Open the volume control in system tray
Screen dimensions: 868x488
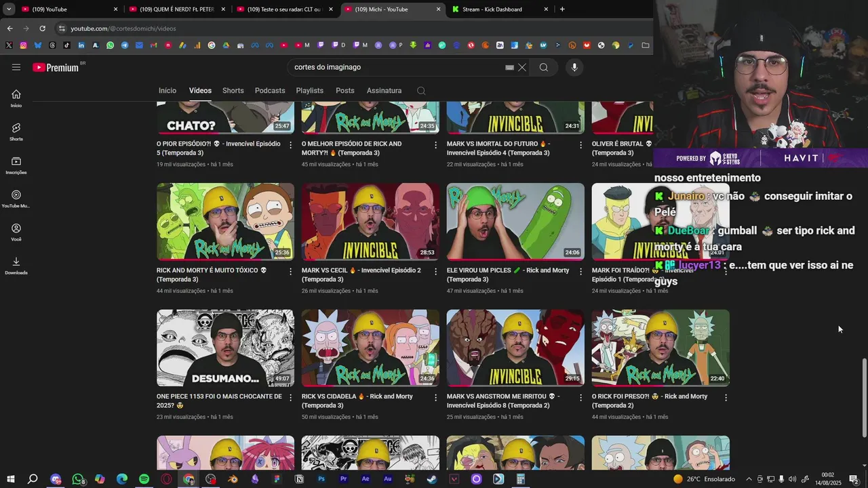[x=793, y=479]
